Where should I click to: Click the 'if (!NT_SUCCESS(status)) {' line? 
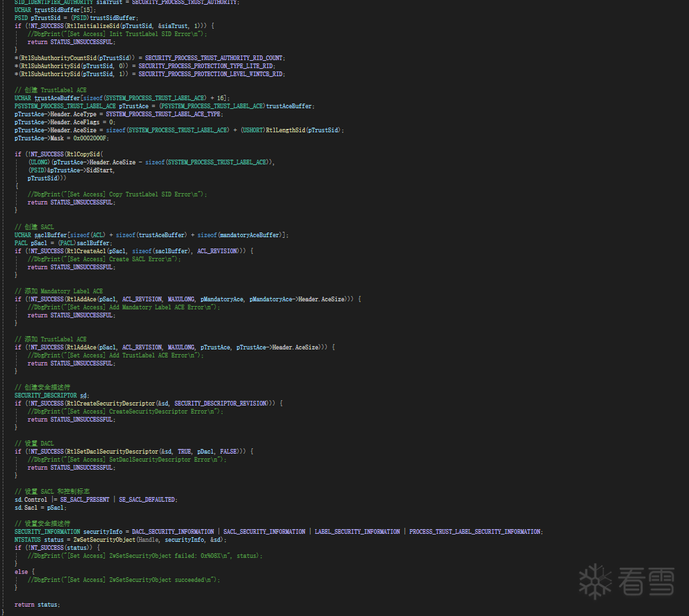(x=57, y=547)
